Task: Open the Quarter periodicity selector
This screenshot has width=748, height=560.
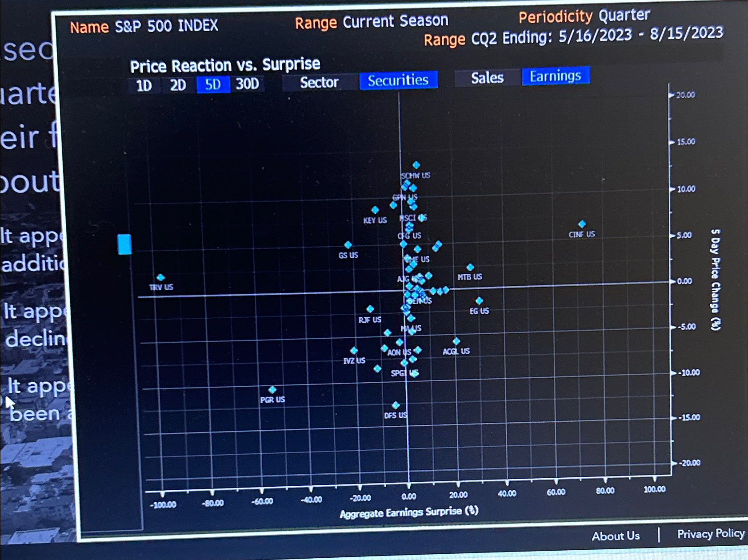Action: (x=624, y=15)
